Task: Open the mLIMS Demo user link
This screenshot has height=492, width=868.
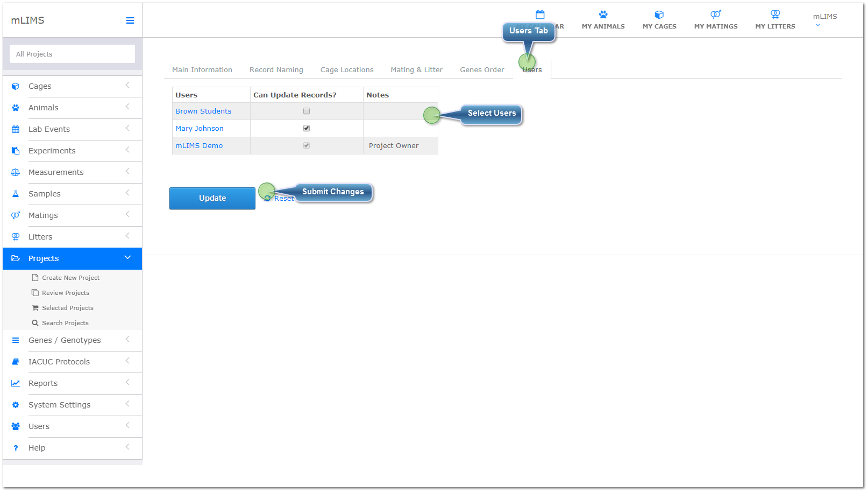Action: [199, 145]
